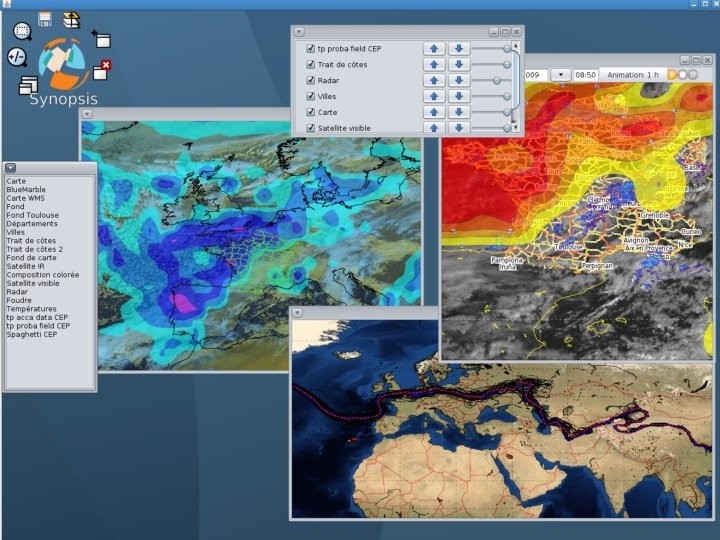Click the Java icon in the top title bar

[7, 4]
